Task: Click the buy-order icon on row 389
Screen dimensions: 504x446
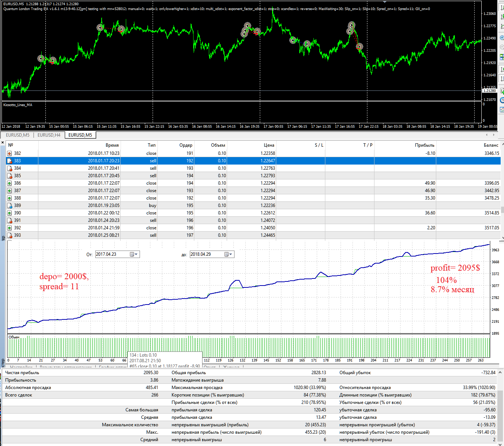Action: (x=10, y=206)
